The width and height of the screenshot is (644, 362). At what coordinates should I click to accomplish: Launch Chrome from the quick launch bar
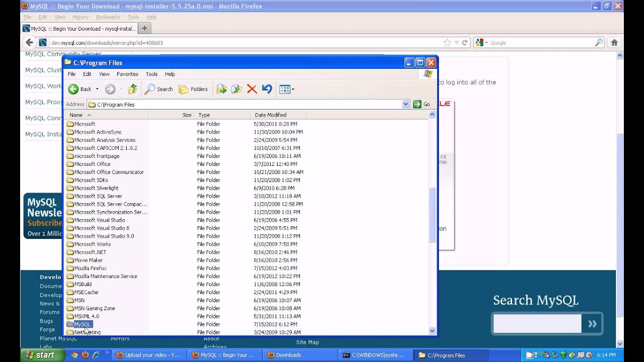[74, 355]
